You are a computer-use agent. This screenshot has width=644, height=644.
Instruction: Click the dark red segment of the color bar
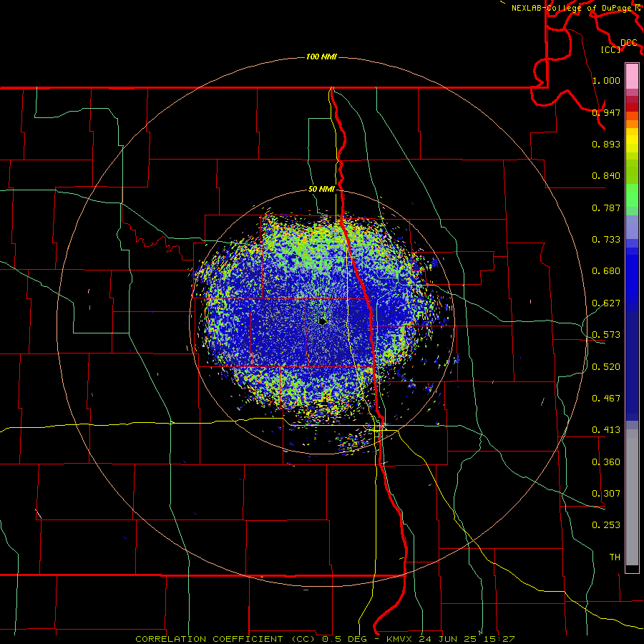[632, 107]
